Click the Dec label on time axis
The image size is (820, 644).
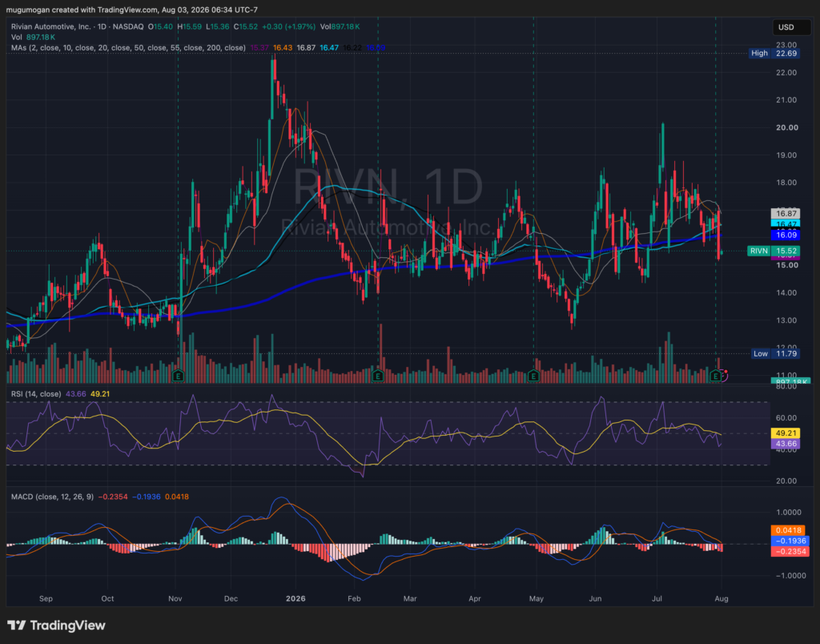(231, 598)
